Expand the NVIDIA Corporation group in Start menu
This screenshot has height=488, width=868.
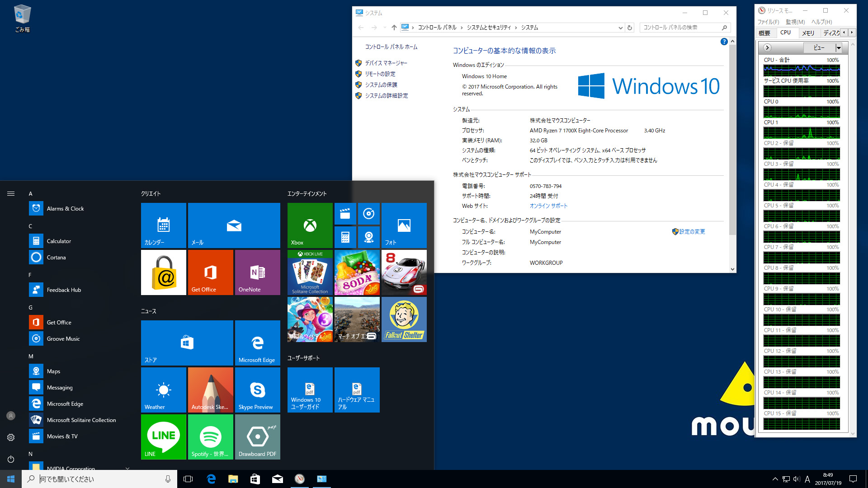coord(127,469)
